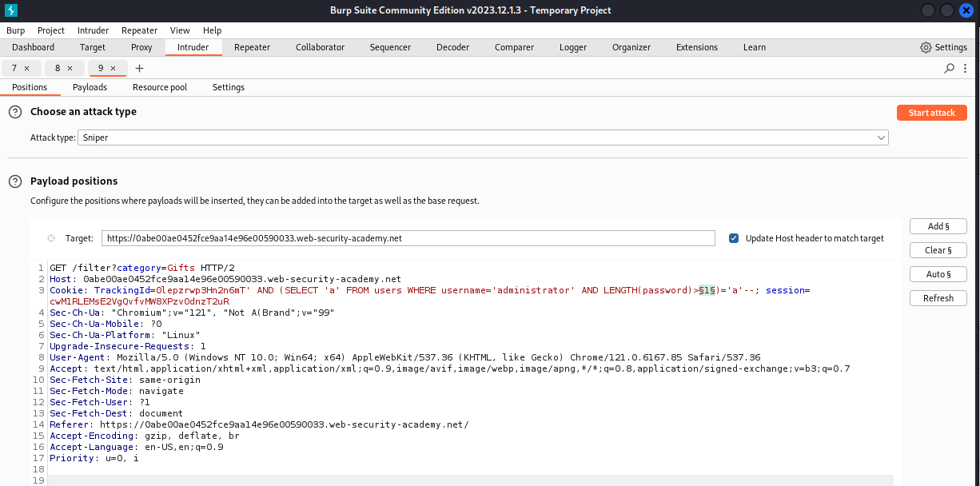Open the Payloads sub-tab
Image resolution: width=980 pixels, height=486 pixels.
coord(90,87)
